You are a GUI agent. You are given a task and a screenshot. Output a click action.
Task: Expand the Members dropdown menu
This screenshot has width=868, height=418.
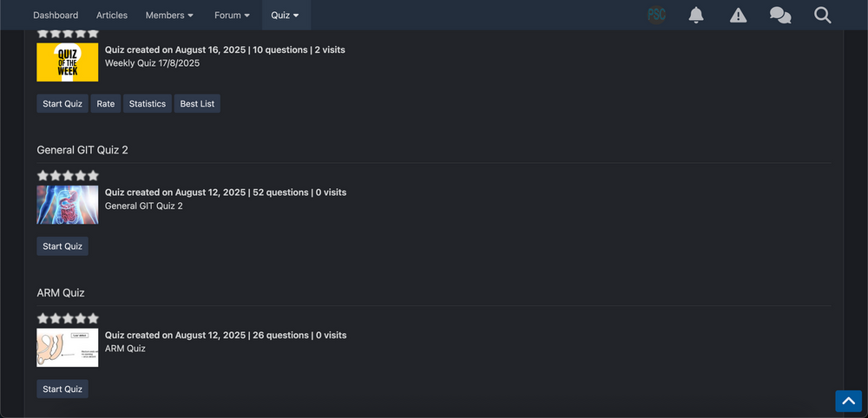point(169,15)
